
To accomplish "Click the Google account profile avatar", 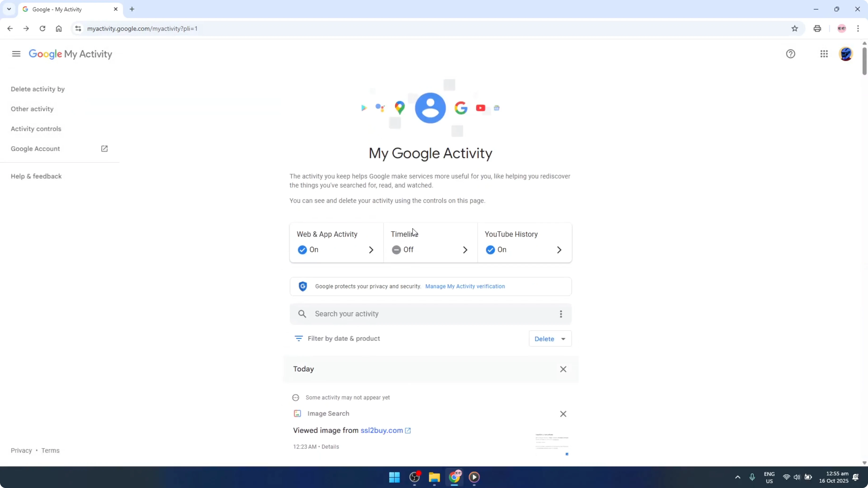I will tap(846, 54).
